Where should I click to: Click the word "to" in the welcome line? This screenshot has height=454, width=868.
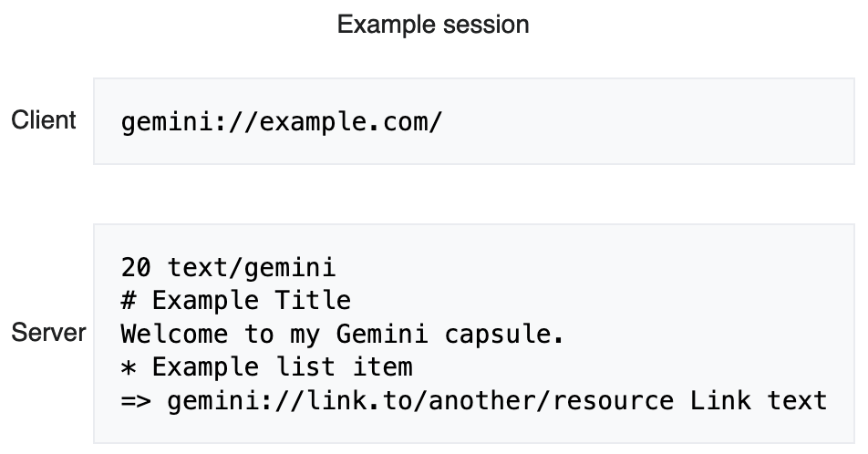click(259, 334)
